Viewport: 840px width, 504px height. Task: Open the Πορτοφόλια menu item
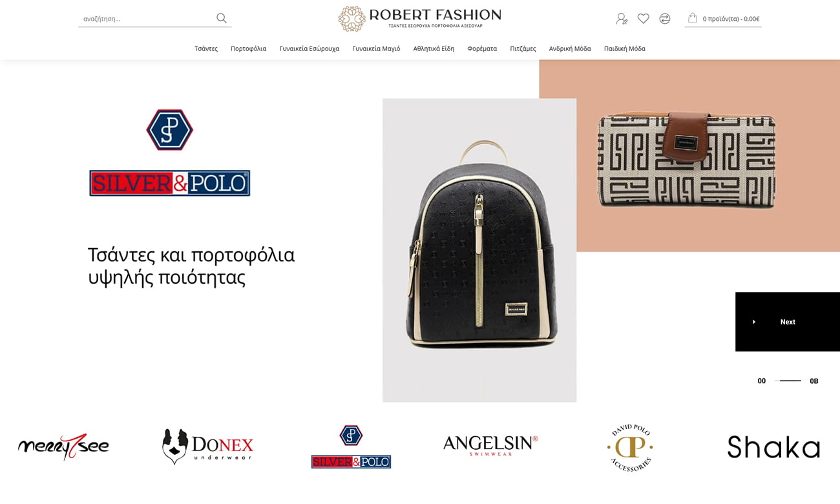coord(249,48)
